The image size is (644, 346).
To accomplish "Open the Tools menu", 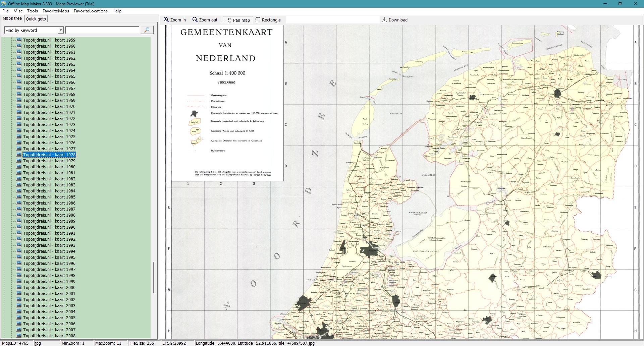I will (x=33, y=11).
